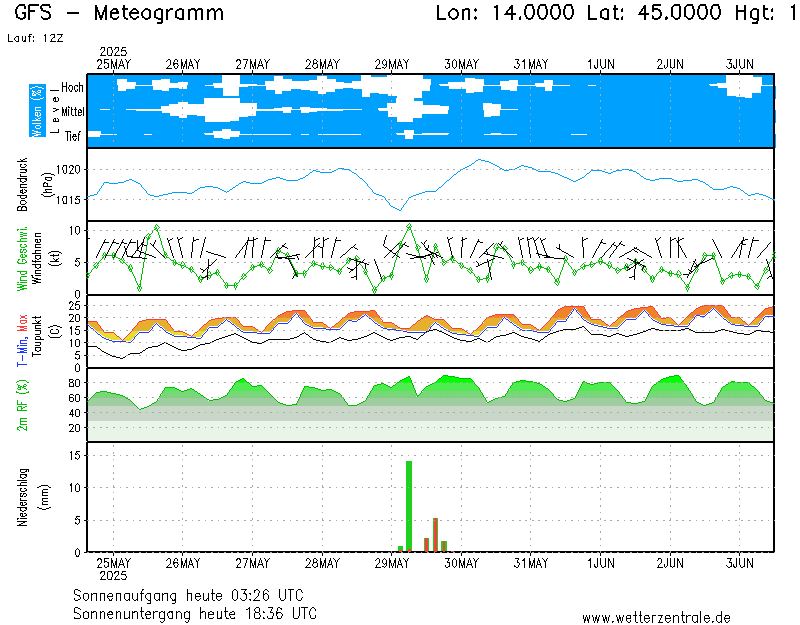This screenshot has height=625, width=800.
Task: Click the 3JUN label above the cloud panel
Action: (x=740, y=65)
